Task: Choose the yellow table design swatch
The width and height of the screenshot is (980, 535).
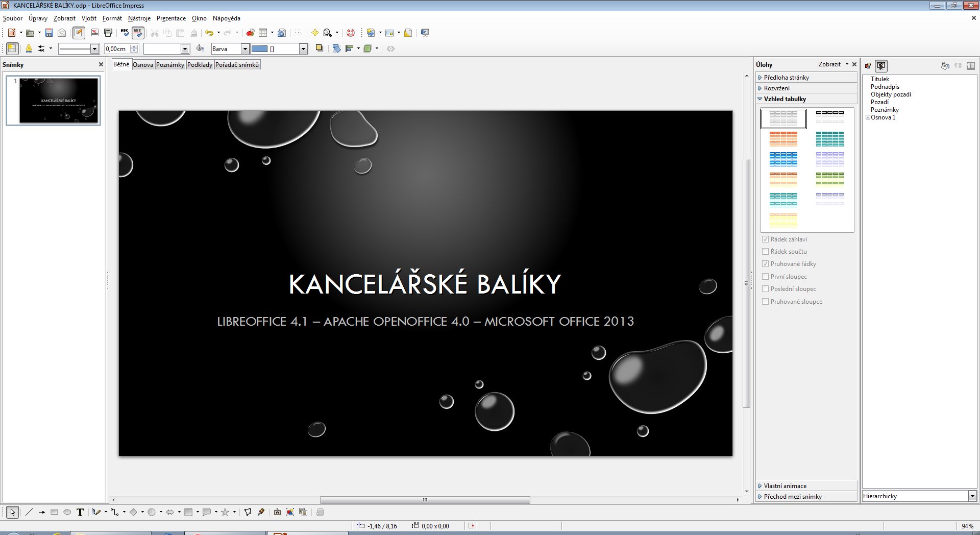Action: coord(783,220)
